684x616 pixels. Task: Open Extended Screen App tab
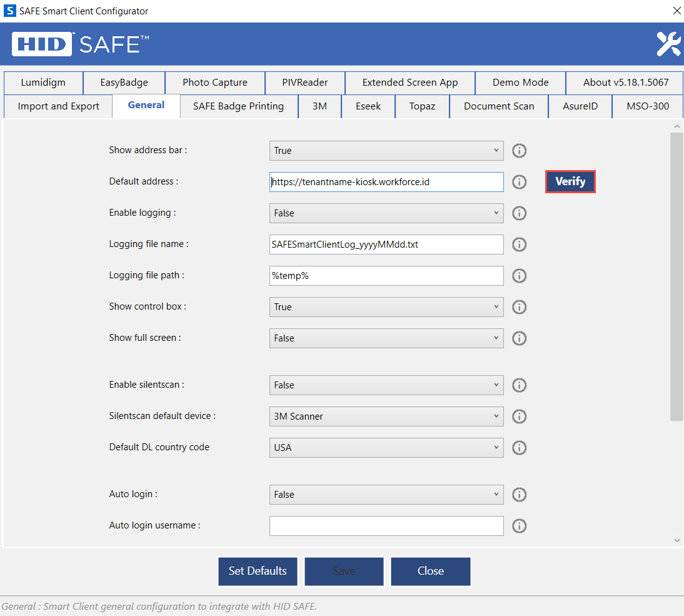click(410, 83)
